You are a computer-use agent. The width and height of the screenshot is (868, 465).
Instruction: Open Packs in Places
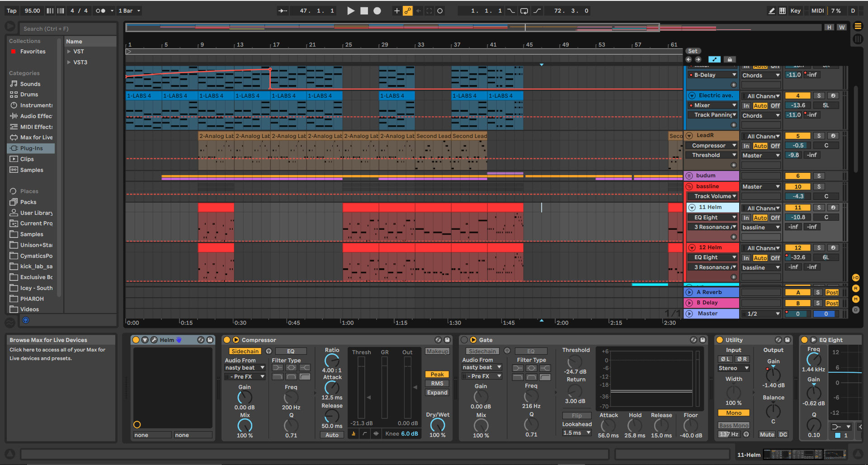tap(28, 202)
